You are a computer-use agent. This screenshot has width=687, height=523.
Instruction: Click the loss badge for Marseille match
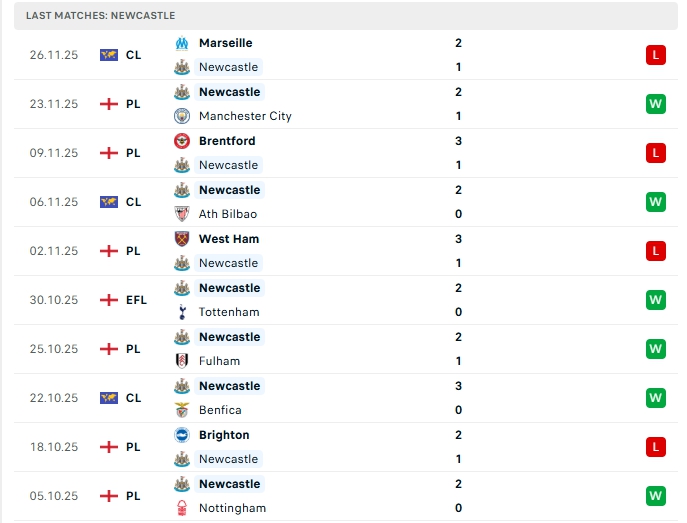pos(655,55)
